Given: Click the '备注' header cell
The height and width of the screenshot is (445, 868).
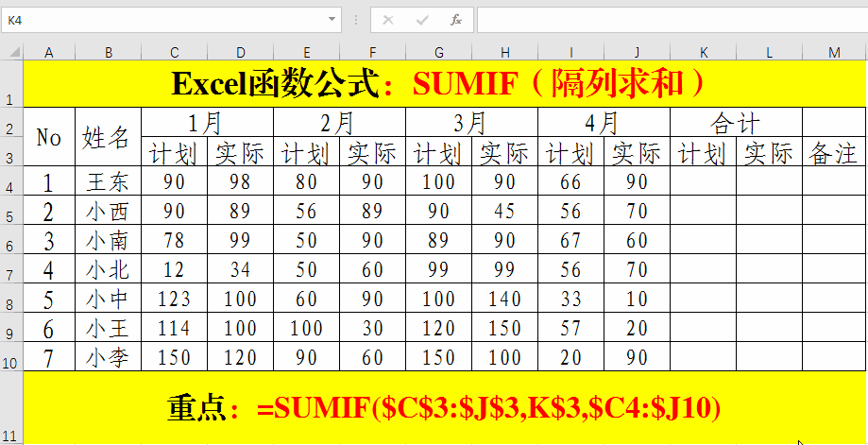Looking at the screenshot, I should (x=835, y=151).
